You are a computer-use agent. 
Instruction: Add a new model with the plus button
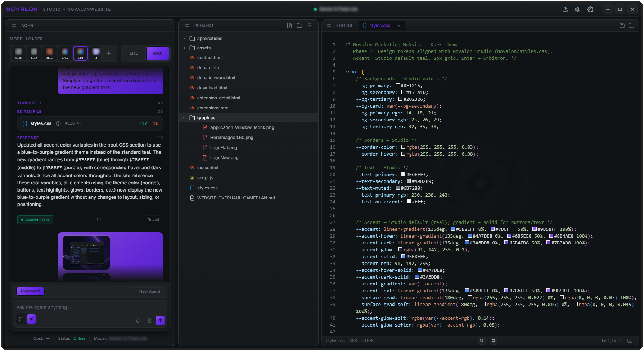[x=109, y=53]
